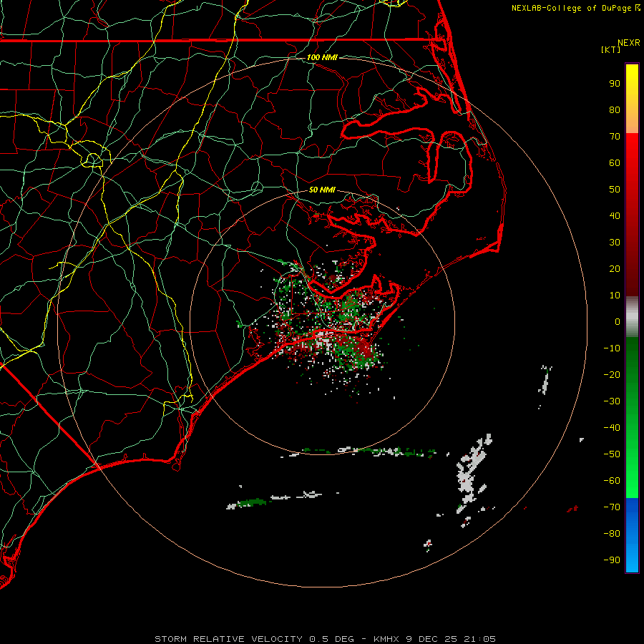Click the "-50" value on the velocity scale

tap(612, 454)
